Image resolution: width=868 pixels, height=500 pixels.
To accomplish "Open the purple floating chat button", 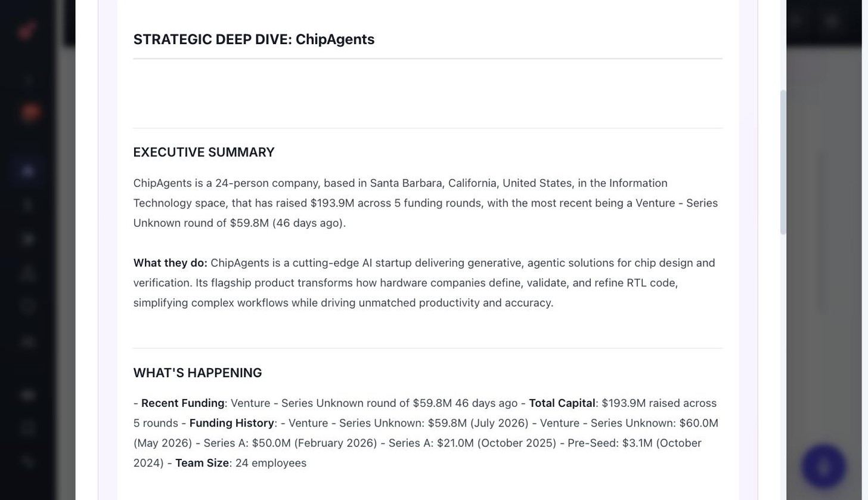I will pyautogui.click(x=824, y=467).
